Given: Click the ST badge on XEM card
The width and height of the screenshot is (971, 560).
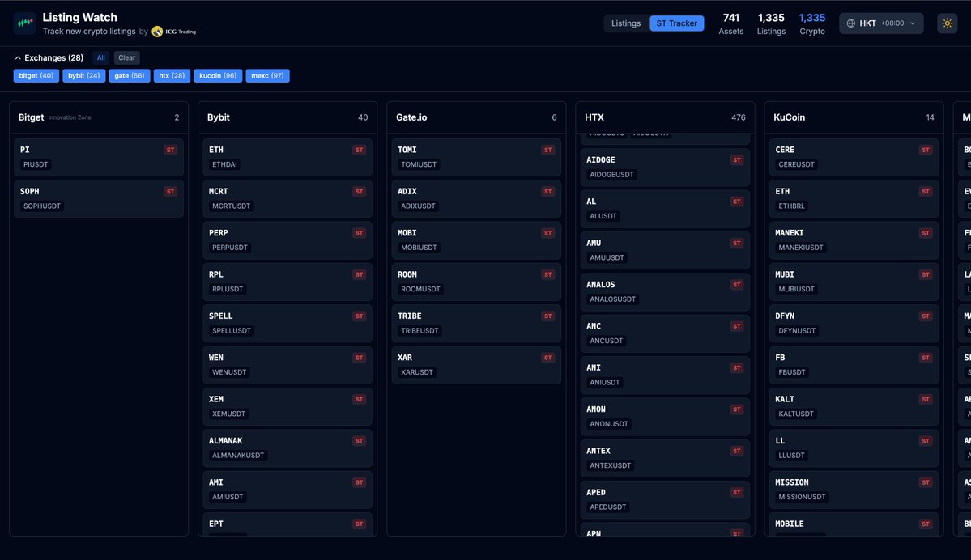Looking at the screenshot, I should [x=360, y=399].
